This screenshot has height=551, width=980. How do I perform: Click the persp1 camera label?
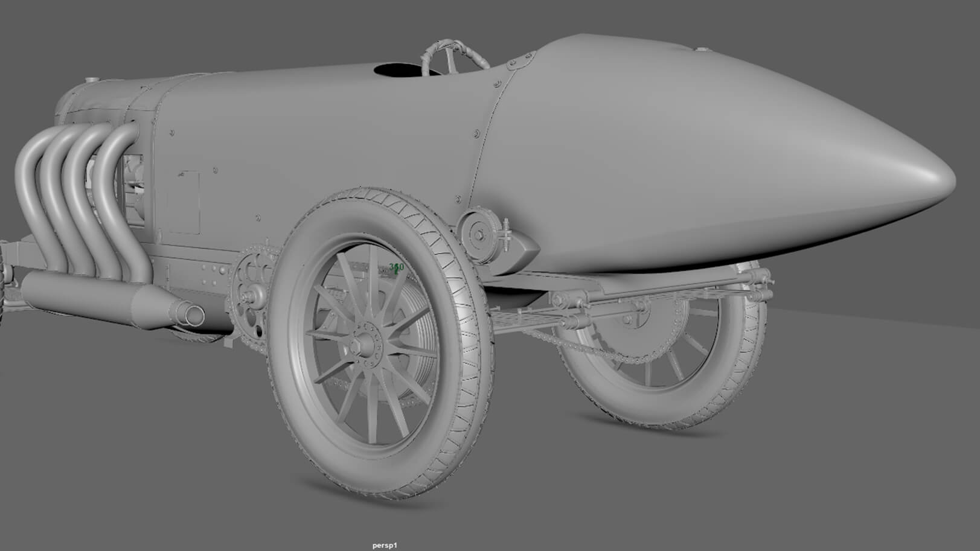tap(385, 546)
